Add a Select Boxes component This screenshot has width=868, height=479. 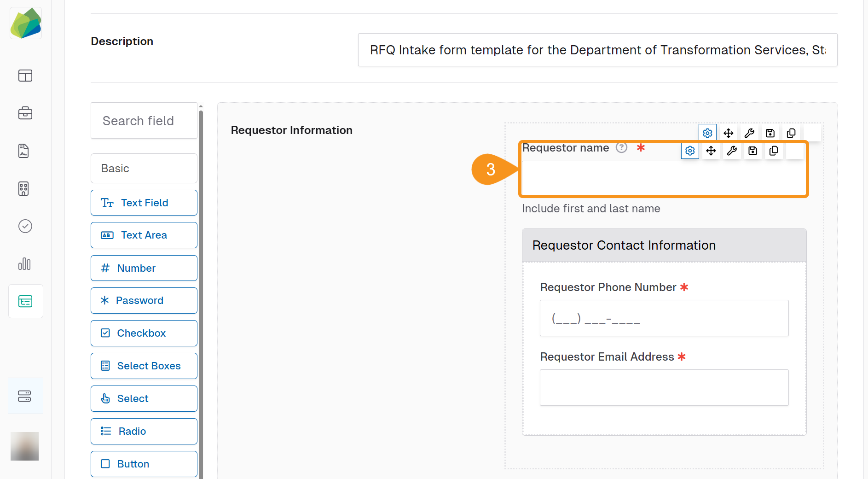(144, 366)
